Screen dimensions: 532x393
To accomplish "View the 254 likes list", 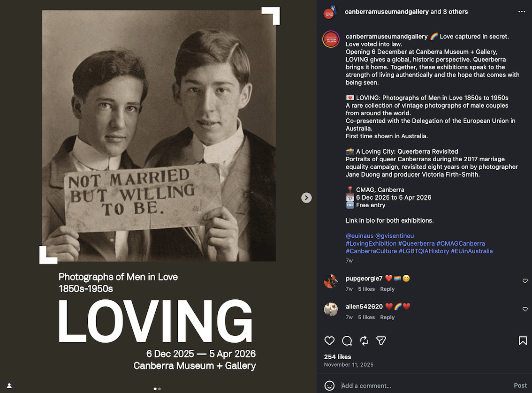I will click(337, 357).
